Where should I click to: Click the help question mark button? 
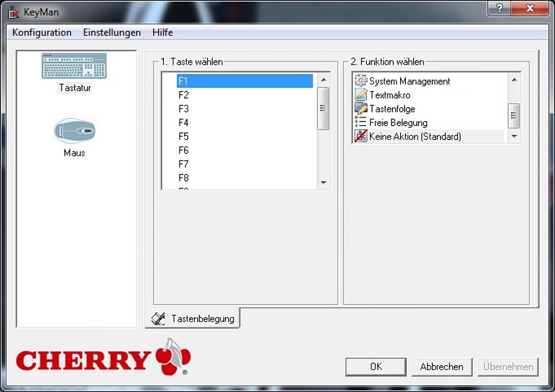point(499,8)
